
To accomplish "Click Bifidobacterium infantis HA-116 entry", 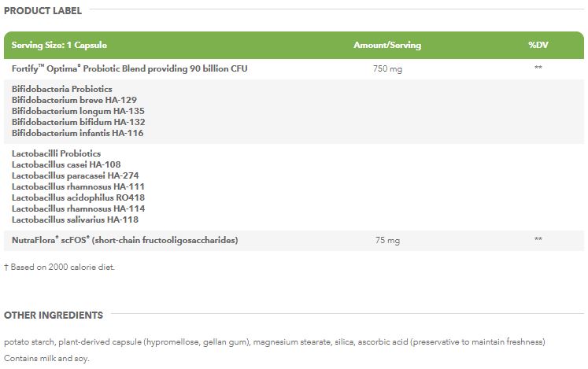I will point(67,133).
